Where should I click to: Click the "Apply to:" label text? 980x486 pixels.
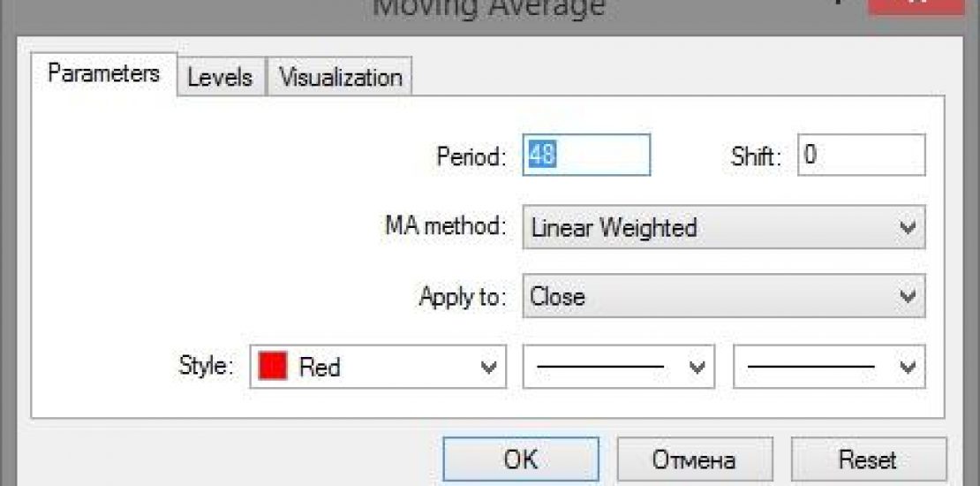[463, 297]
